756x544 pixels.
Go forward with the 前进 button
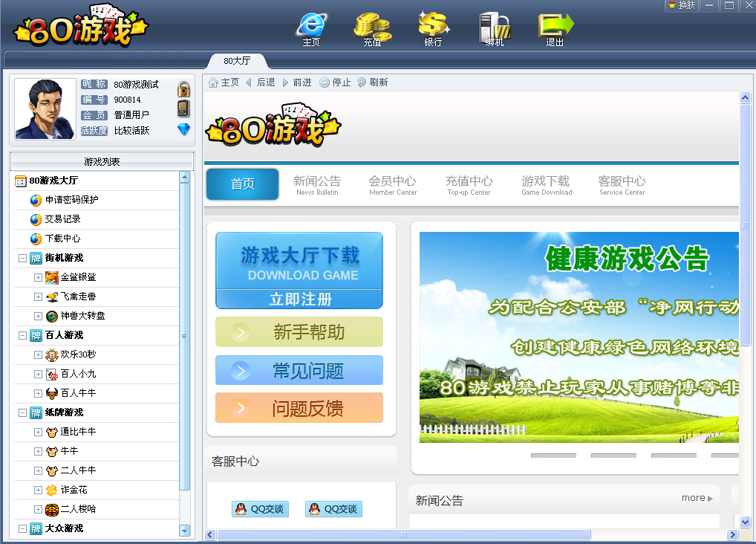(297, 82)
